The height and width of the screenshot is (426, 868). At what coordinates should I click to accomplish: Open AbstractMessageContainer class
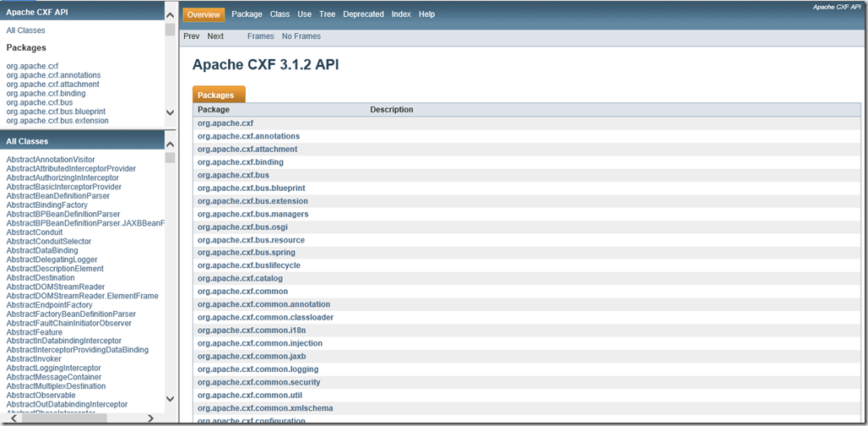(x=54, y=377)
